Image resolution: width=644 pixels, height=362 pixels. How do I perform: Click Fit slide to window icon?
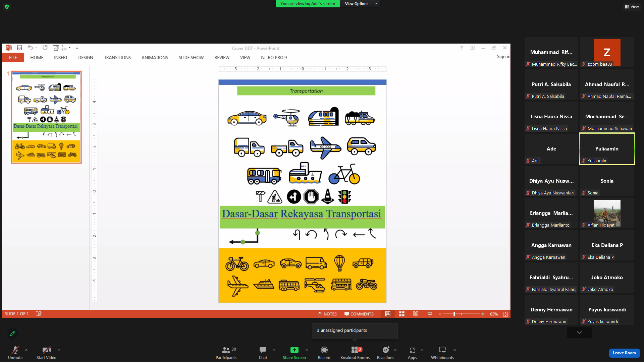(505, 314)
